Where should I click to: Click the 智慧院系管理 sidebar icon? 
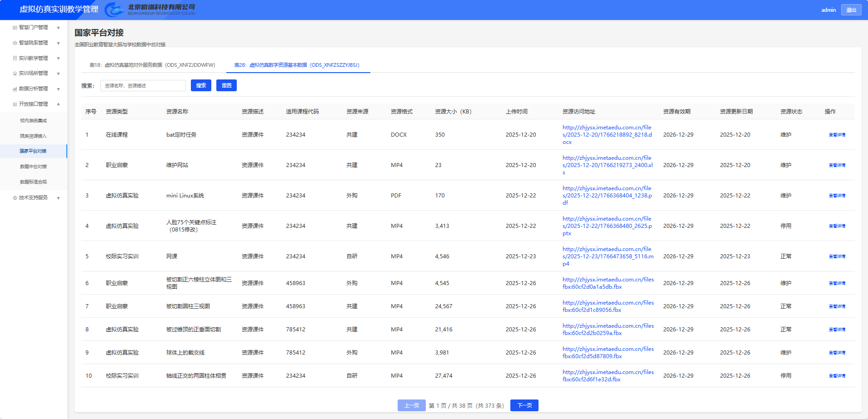coord(15,43)
